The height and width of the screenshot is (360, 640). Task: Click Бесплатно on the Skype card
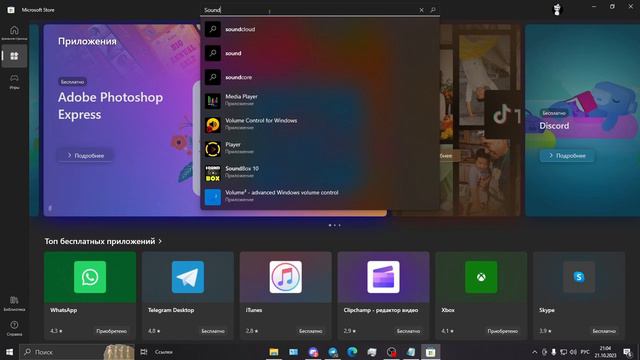pyautogui.click(x=604, y=331)
